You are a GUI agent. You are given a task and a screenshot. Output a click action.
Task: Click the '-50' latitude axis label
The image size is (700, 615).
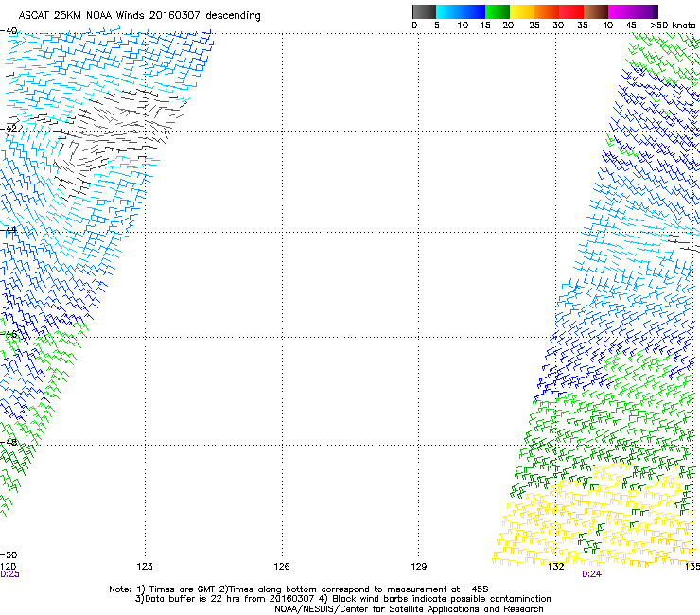9,554
